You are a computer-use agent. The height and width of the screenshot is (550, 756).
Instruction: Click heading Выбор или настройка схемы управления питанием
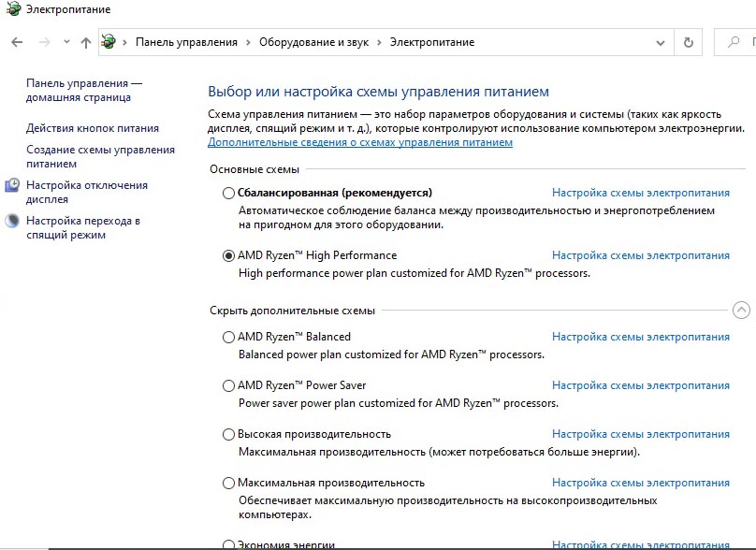click(379, 92)
